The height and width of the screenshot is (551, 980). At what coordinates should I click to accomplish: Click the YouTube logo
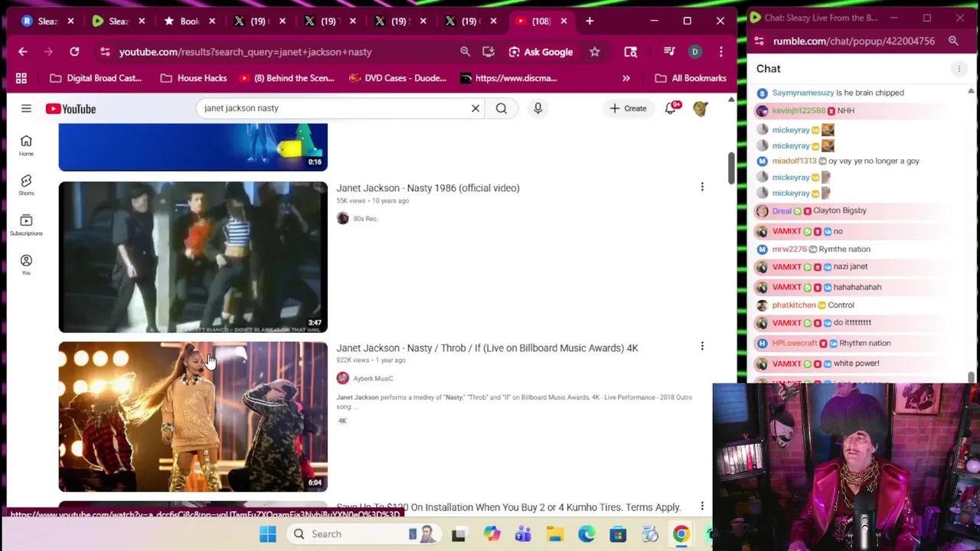click(70, 109)
